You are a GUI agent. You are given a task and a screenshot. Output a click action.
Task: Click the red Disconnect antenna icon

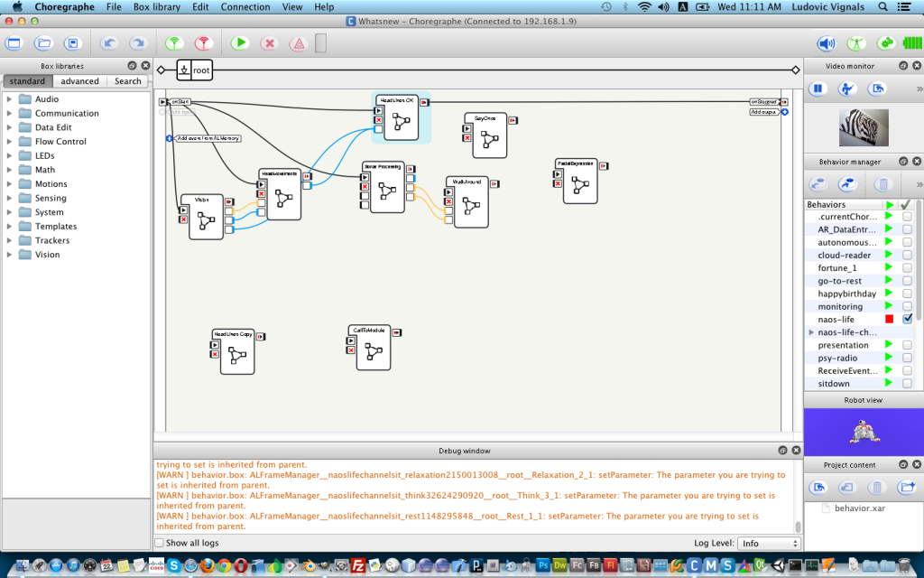pos(203,43)
